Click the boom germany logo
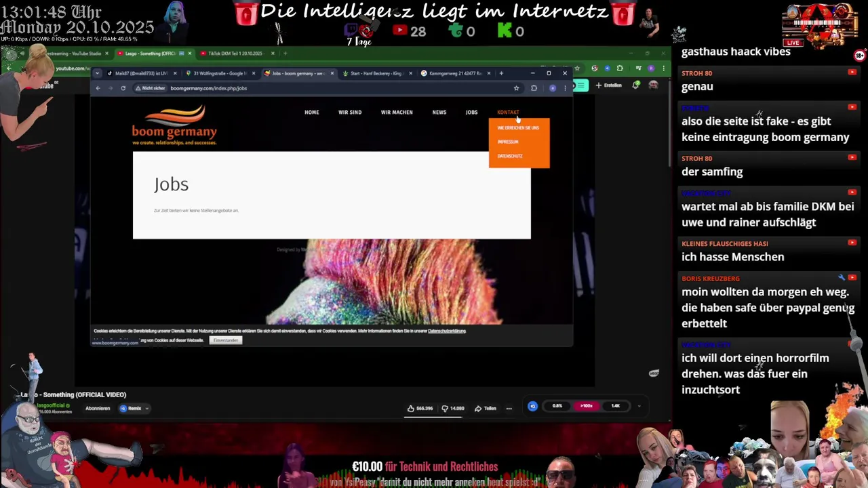The width and height of the screenshot is (868, 488). click(174, 125)
